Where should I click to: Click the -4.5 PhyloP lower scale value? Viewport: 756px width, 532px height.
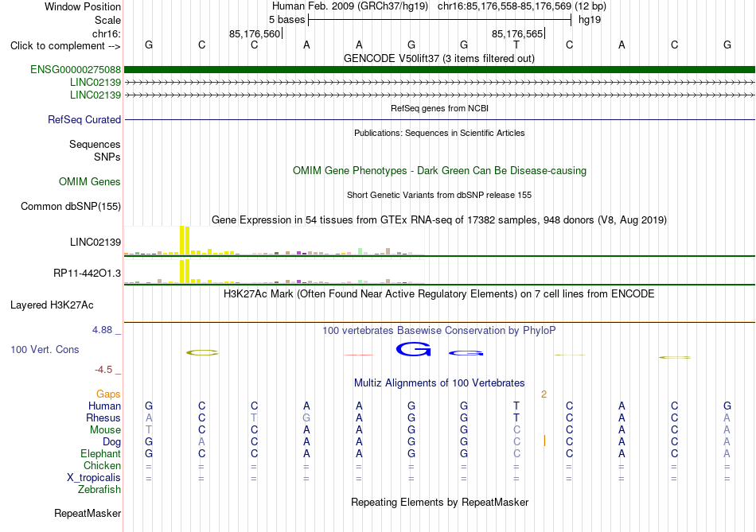tap(103, 370)
